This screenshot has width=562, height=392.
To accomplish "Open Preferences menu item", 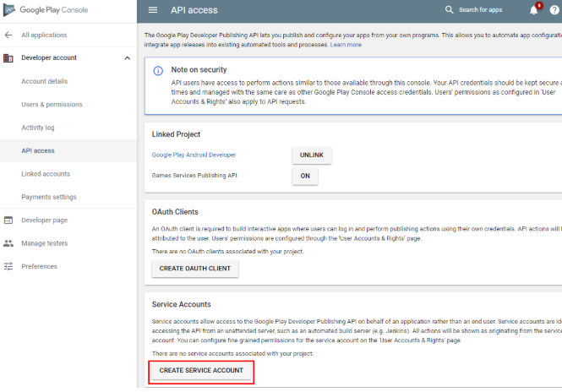I will (40, 266).
